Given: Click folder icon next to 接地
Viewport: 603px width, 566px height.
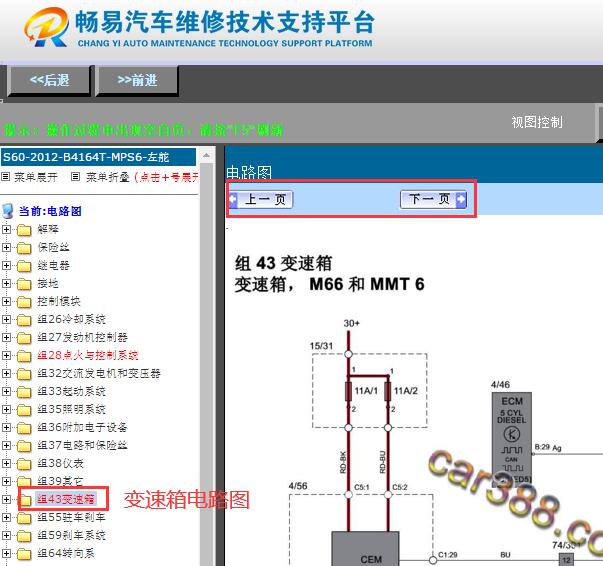Looking at the screenshot, I should 24,284.
